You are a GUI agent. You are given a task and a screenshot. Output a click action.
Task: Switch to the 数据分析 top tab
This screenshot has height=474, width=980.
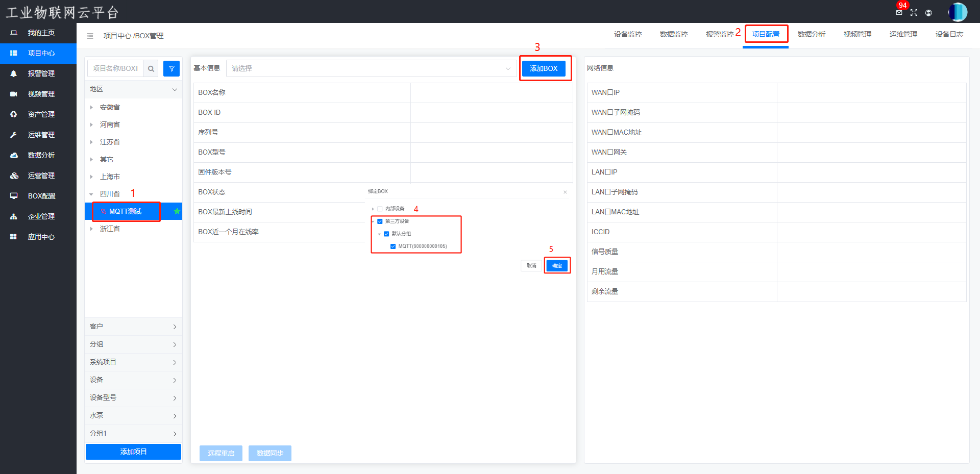(x=811, y=34)
